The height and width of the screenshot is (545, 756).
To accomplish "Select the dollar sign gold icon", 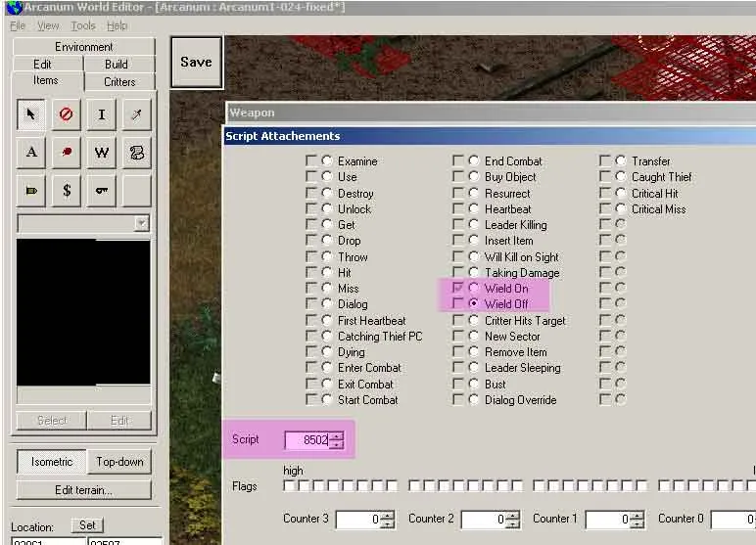I will coord(66,190).
